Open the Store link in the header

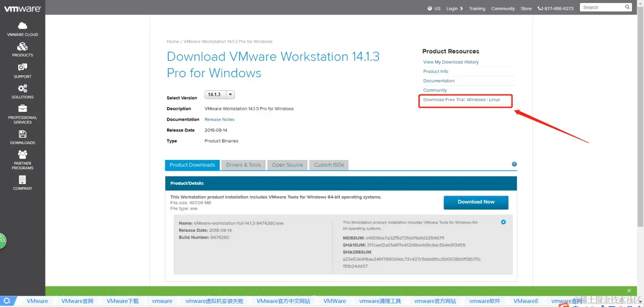pyautogui.click(x=526, y=9)
